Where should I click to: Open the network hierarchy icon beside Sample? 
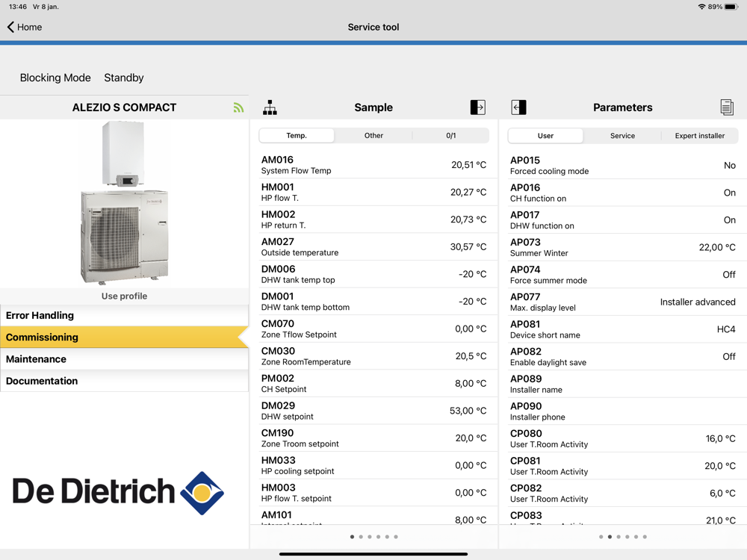(270, 108)
